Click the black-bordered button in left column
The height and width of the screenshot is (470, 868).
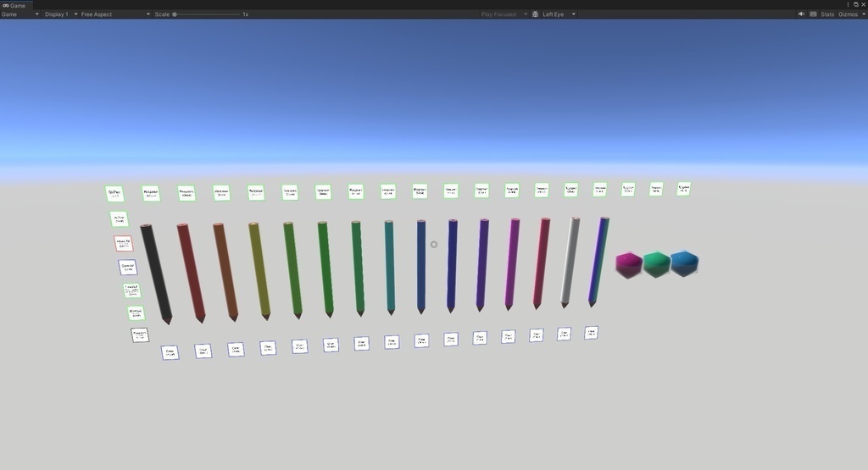(x=140, y=335)
